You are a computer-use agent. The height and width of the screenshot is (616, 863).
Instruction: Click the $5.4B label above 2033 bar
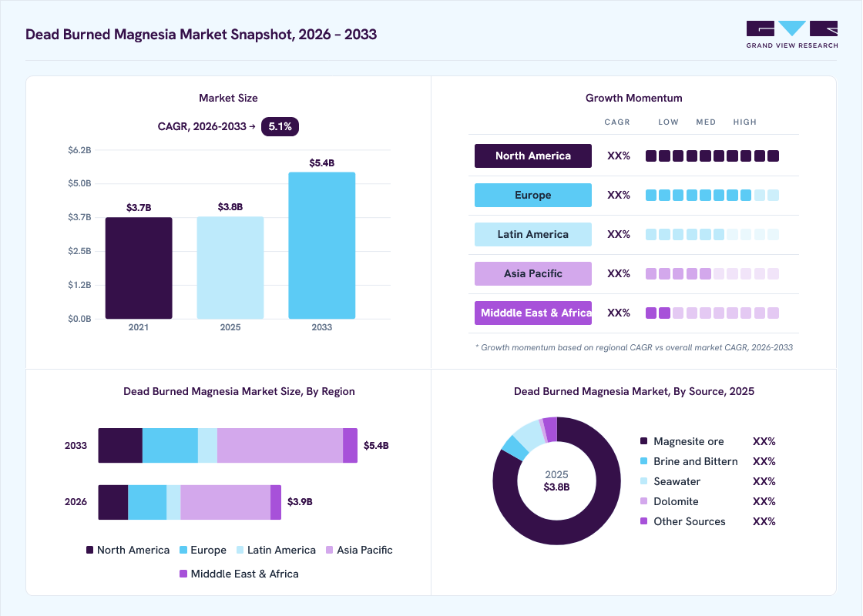pyautogui.click(x=322, y=162)
